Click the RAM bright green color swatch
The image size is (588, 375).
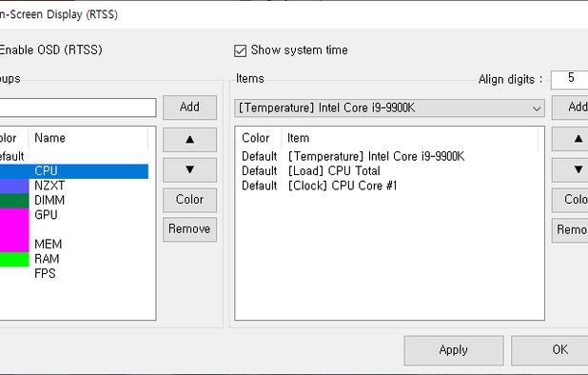(x=14, y=259)
